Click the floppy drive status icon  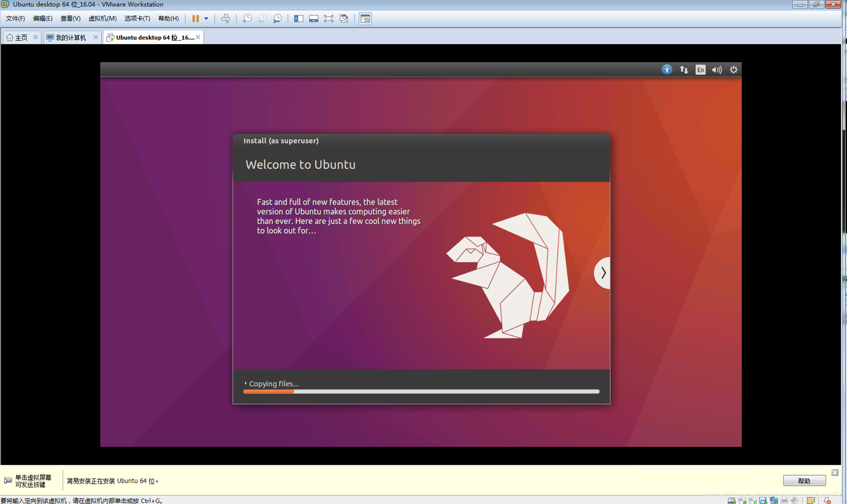(763, 500)
